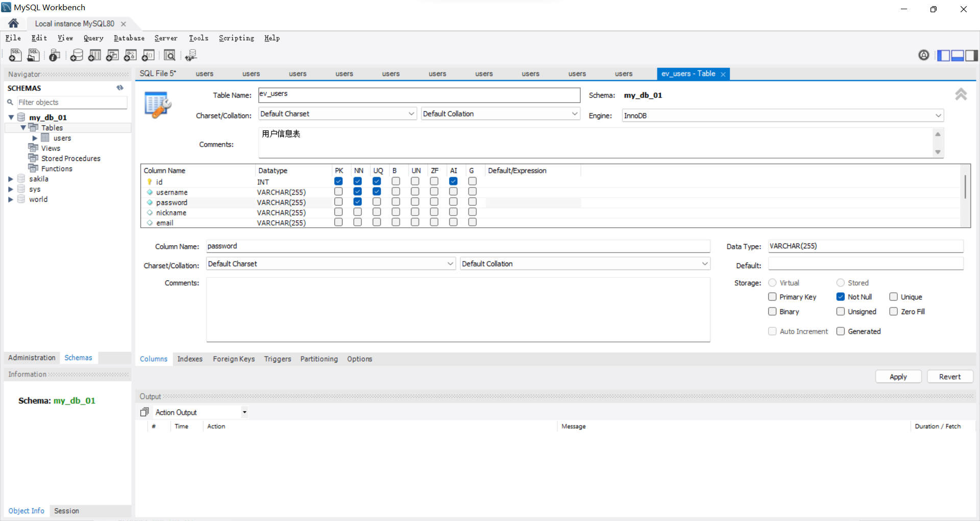Uncheck UQ checkbox in username row
The height and width of the screenshot is (521, 980).
tap(377, 192)
